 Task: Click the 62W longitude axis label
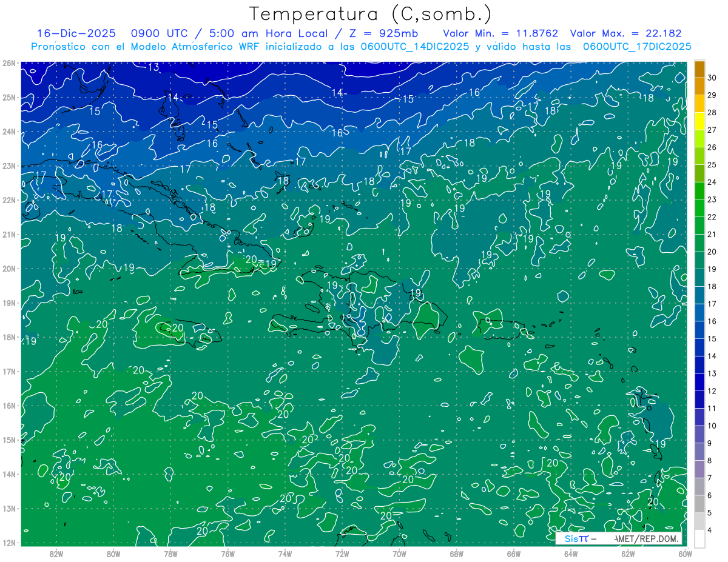pos(628,554)
